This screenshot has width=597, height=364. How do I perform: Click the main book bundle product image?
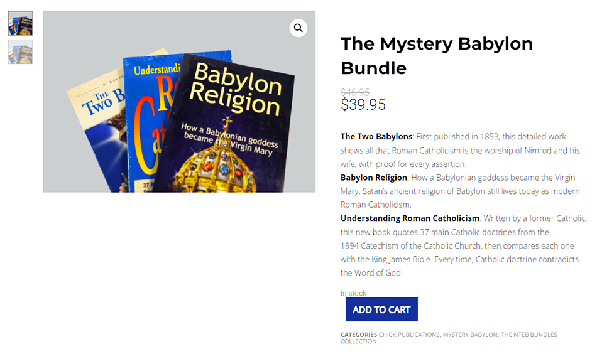pyautogui.click(x=179, y=102)
